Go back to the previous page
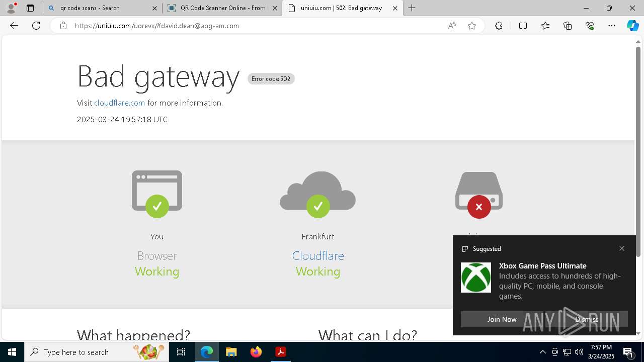The width and height of the screenshot is (644, 362). 14,26
